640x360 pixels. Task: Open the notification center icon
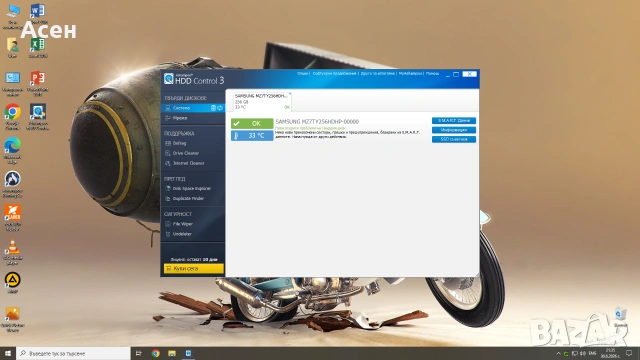pyautogui.click(x=629, y=353)
